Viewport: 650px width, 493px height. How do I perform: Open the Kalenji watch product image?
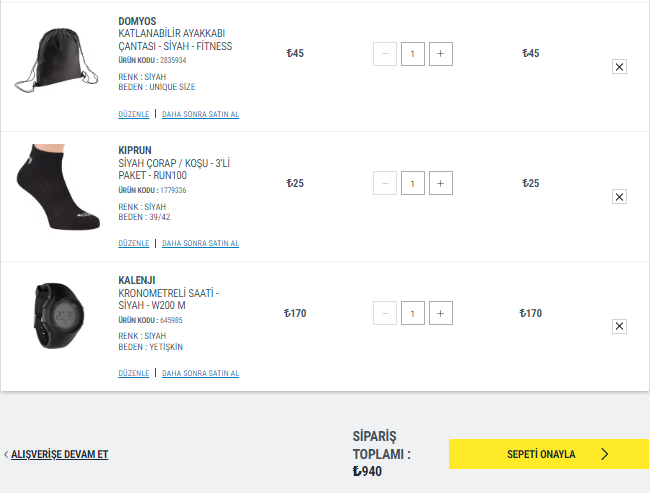click(55, 317)
